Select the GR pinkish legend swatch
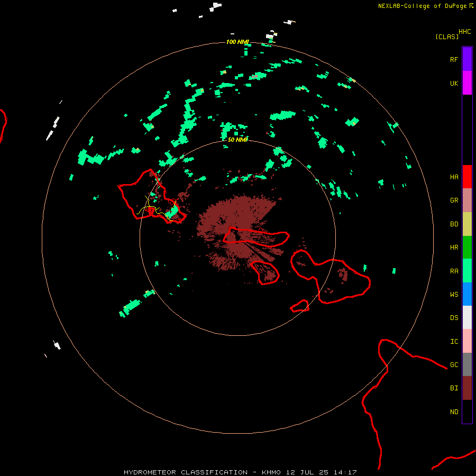This screenshot has width=476, height=476. point(467,200)
